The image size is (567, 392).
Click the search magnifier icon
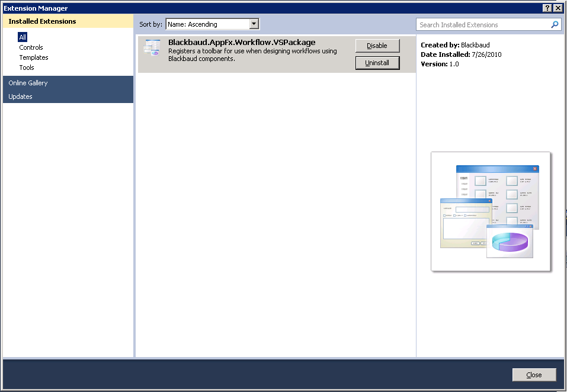pos(555,24)
